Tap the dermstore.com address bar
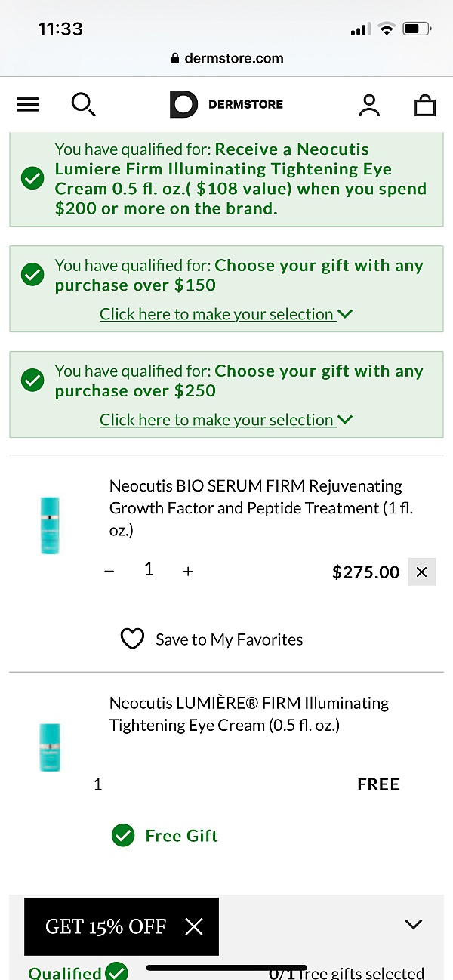 (226, 58)
